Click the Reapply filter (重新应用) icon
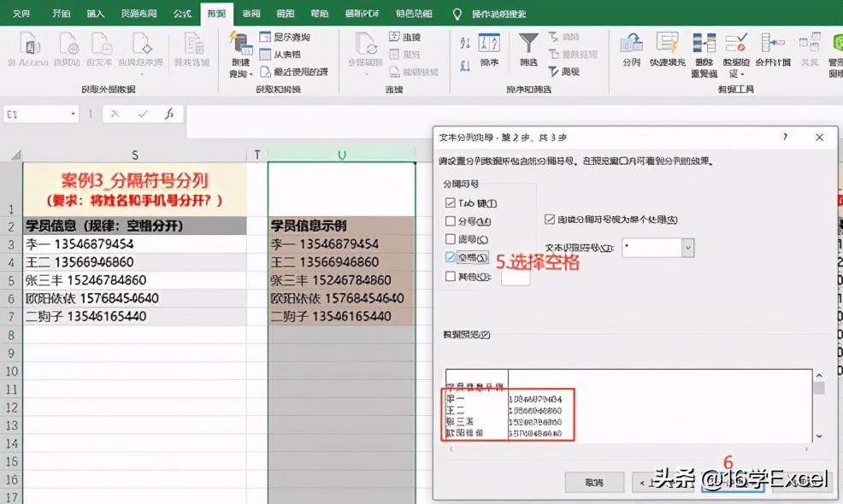This screenshot has width=843, height=504. tap(554, 55)
